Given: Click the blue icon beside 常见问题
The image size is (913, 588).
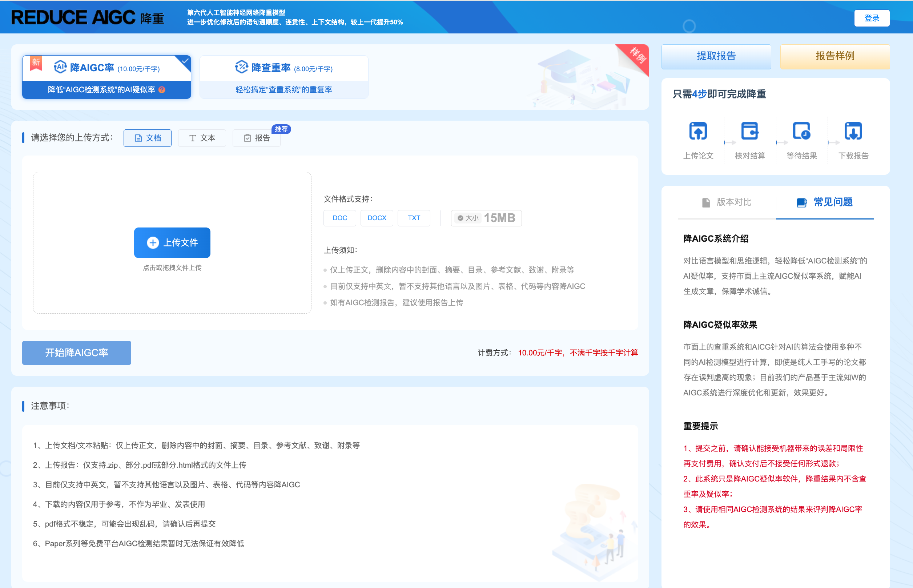Looking at the screenshot, I should (801, 202).
